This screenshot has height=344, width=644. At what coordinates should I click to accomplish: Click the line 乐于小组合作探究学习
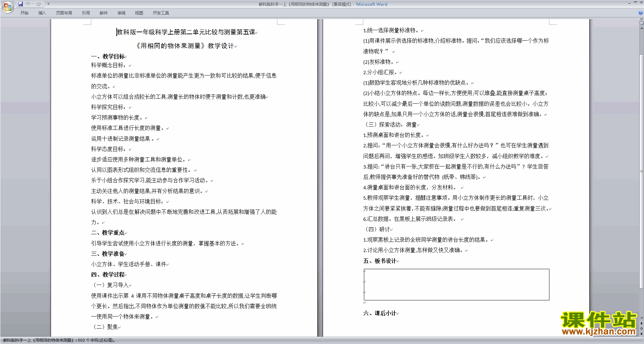(151, 180)
